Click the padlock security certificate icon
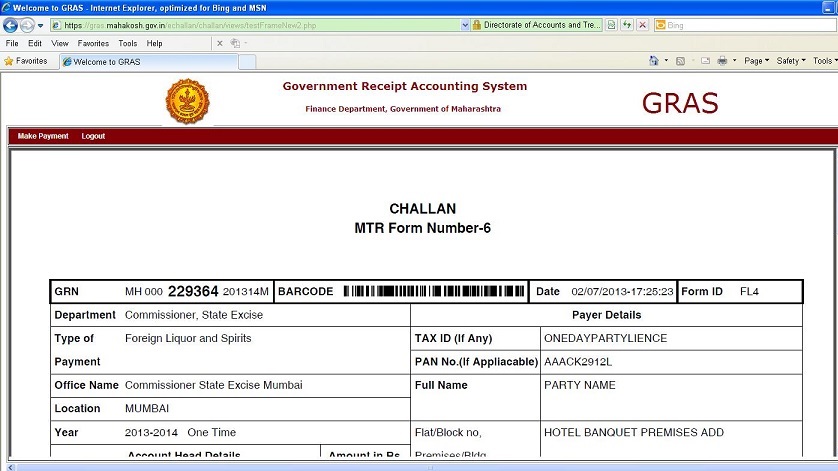 (477, 25)
